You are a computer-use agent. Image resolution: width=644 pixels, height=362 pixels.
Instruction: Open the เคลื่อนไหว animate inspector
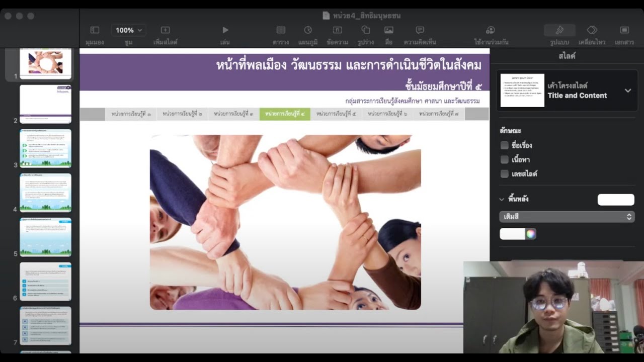click(x=592, y=30)
